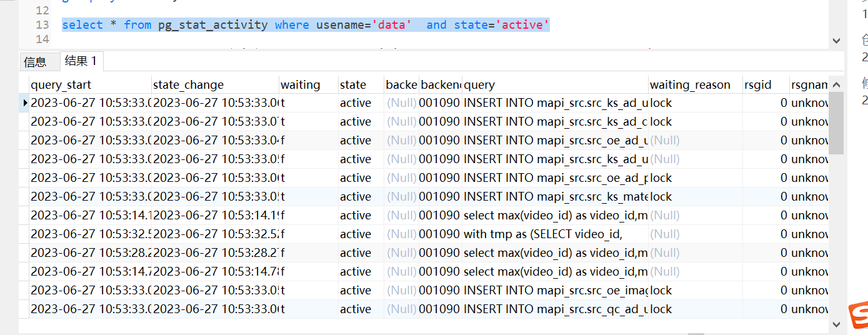Switch to the 结果 1 tab
This screenshot has width=868, height=335.
point(81,61)
